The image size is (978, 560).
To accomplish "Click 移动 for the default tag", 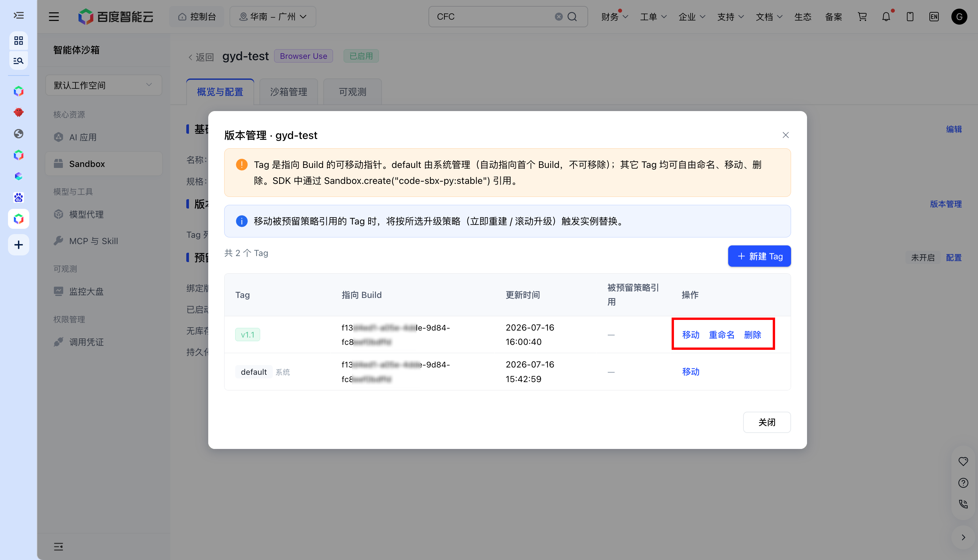I will tap(691, 371).
